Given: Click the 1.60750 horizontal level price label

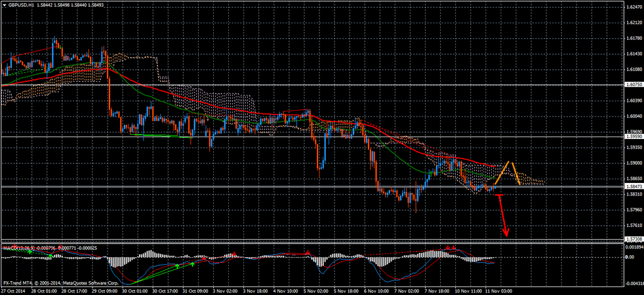Looking at the screenshot, I should (633, 84).
